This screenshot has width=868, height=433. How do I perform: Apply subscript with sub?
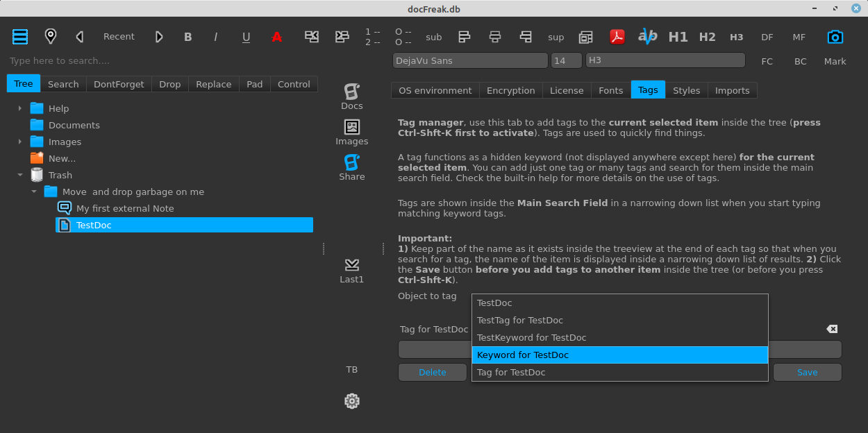point(434,37)
